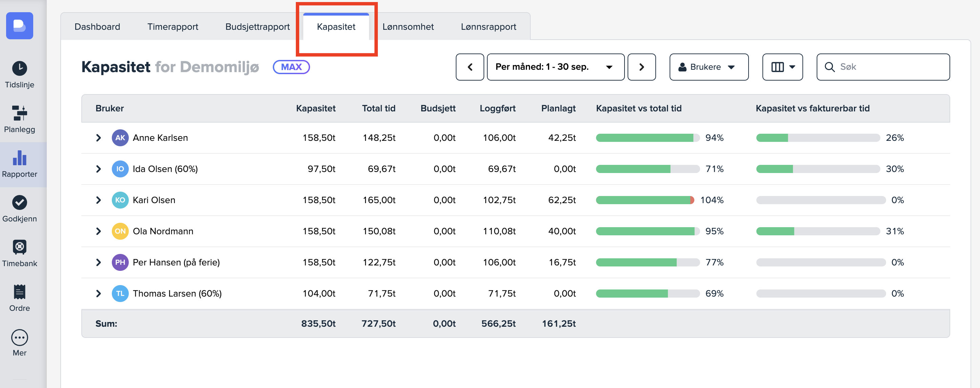Open the Ordre receipt icon
This screenshot has height=388, width=980.
click(19, 292)
